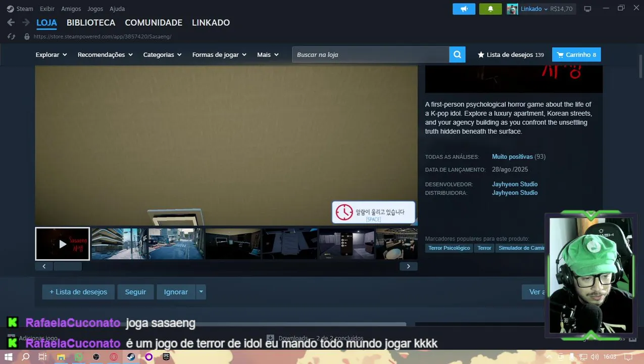
Task: Select the Terror tag
Action: pyautogui.click(x=484, y=248)
